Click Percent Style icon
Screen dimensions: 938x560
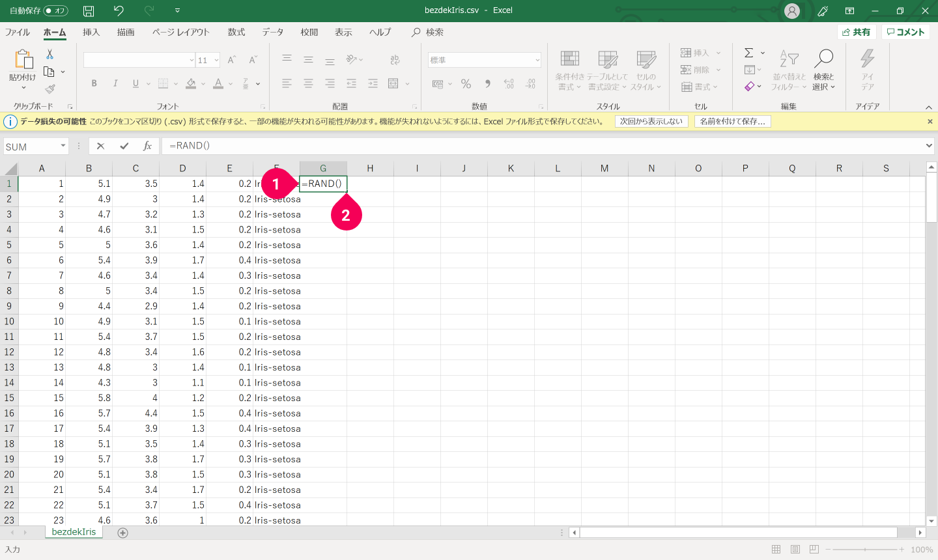point(466,83)
